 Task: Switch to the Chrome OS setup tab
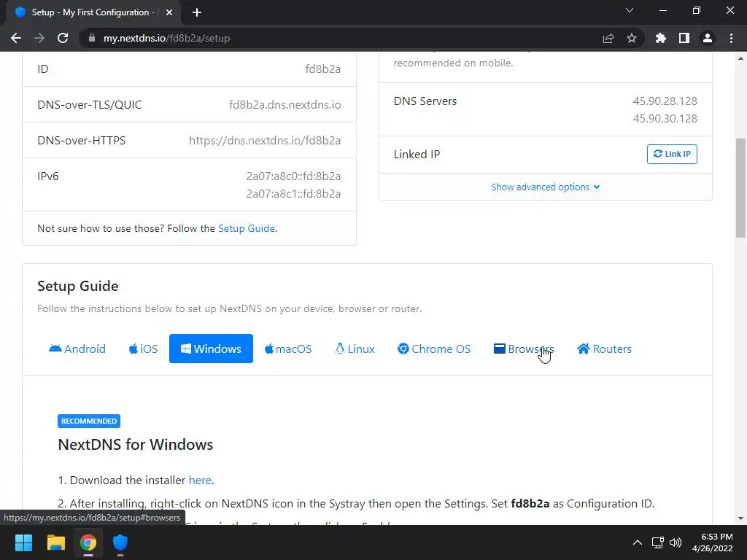(434, 349)
